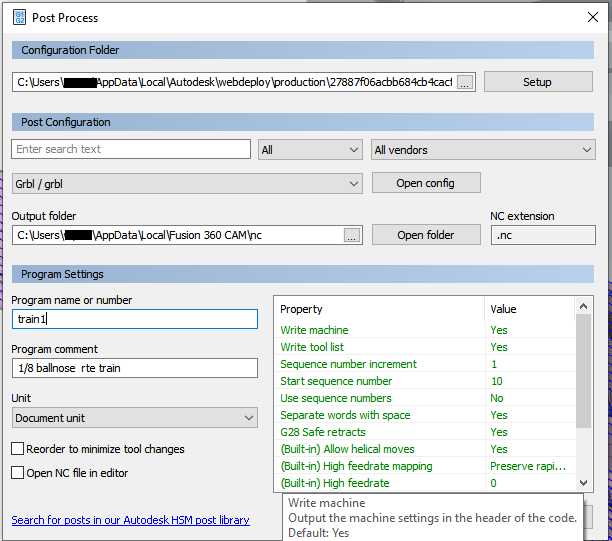The height and width of the screenshot is (541, 612).
Task: Select 'Sequence number increment' property
Action: (425, 364)
